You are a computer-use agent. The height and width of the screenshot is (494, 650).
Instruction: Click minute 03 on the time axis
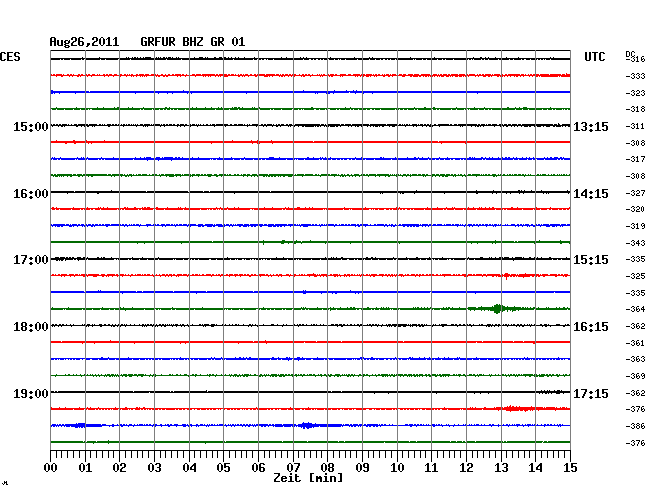tap(155, 468)
